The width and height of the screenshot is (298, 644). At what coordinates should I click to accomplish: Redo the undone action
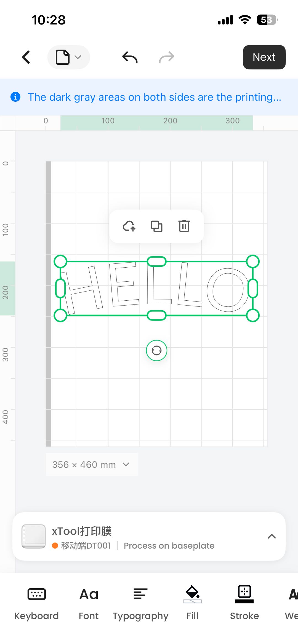coord(167,57)
